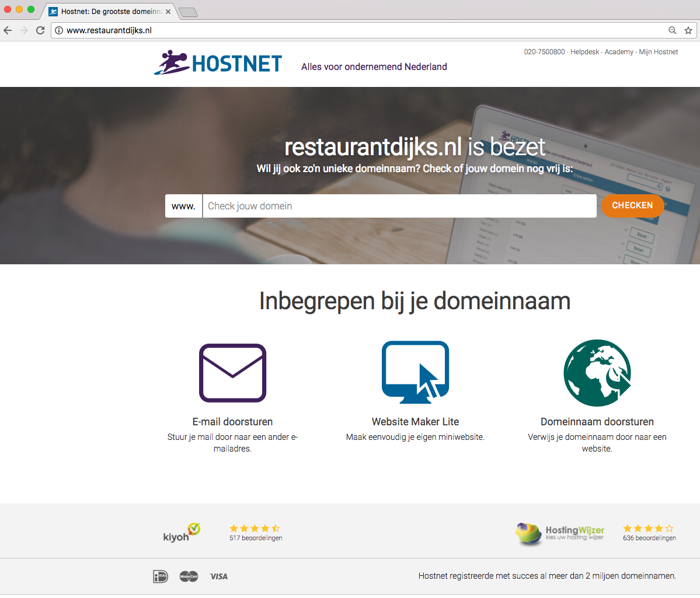Click the Stuur je mail door description

[x=232, y=443]
